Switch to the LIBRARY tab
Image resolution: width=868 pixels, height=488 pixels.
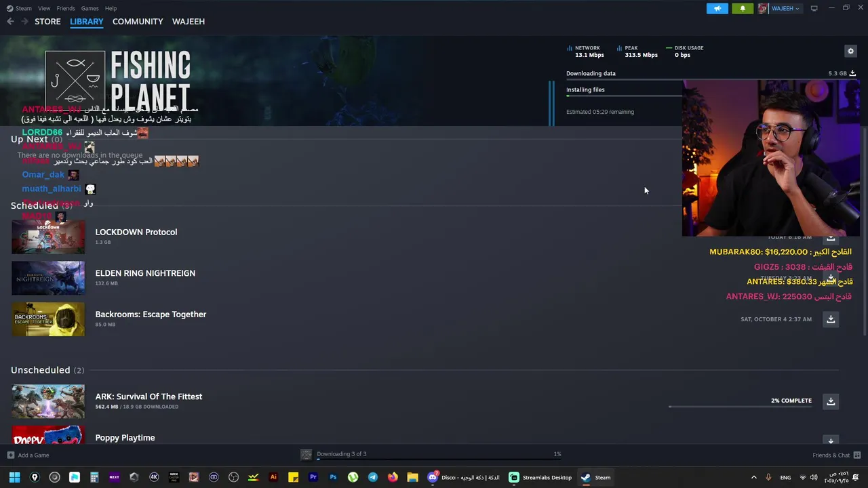pos(87,22)
